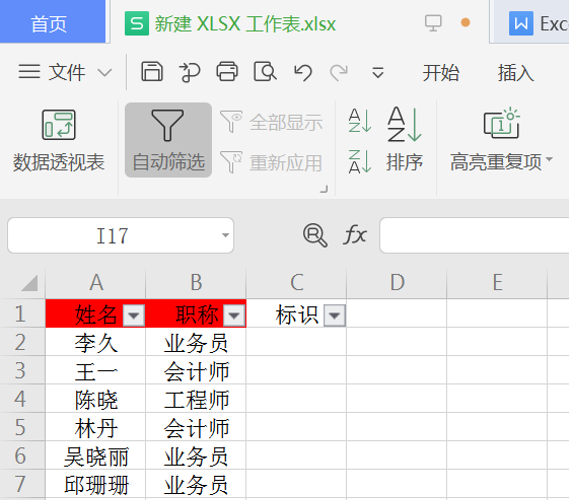Click the 全部显示 button
Screen dimensions: 569x500
(271, 122)
